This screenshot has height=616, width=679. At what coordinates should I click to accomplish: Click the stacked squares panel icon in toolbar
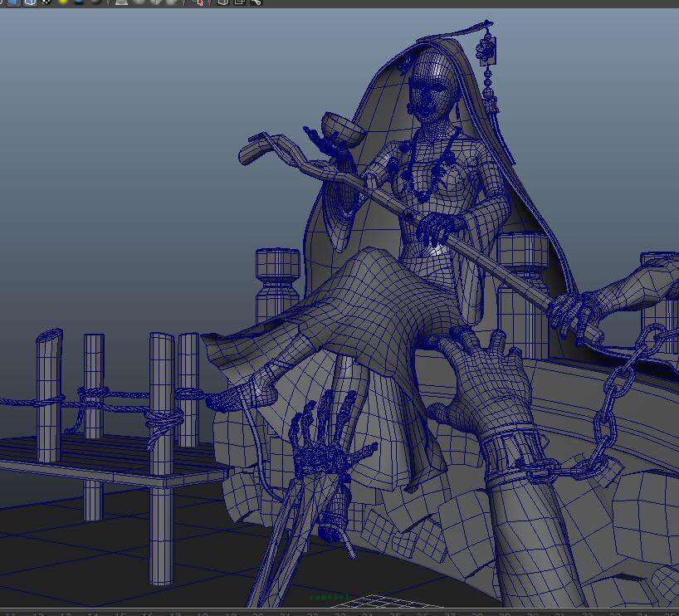point(240,2)
